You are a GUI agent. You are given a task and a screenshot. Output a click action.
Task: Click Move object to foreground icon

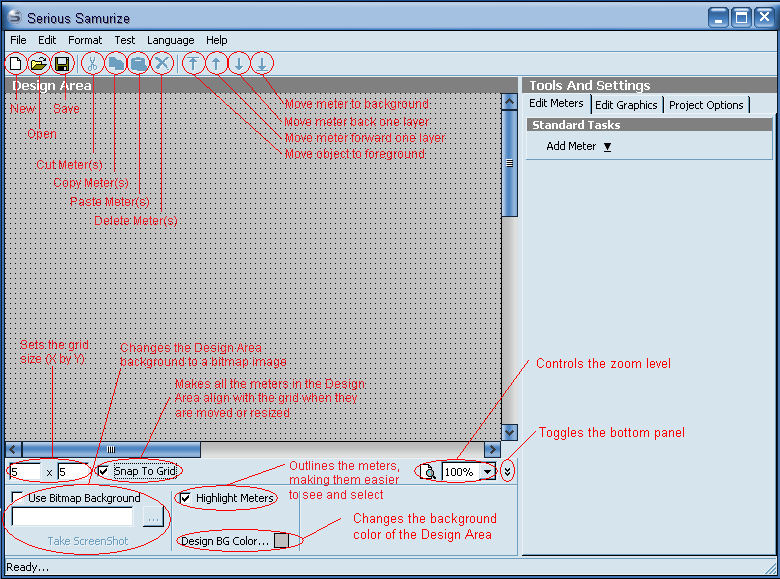click(x=193, y=64)
